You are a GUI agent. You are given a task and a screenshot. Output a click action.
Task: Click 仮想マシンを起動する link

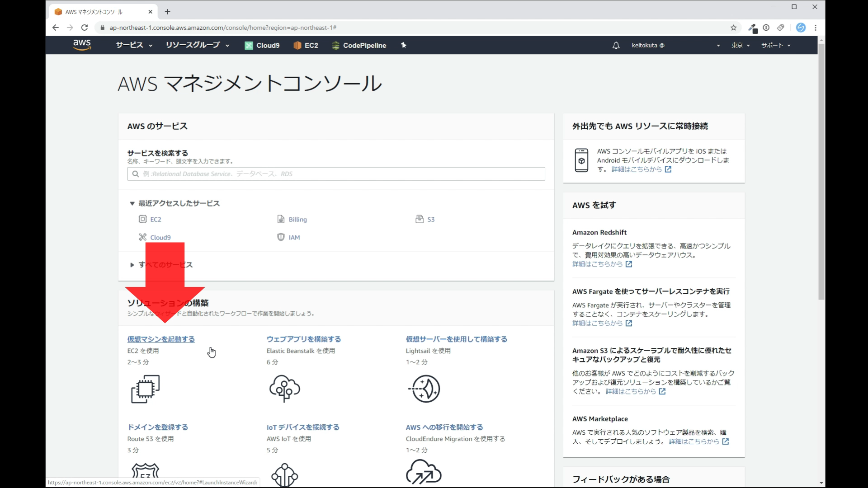pos(161,339)
